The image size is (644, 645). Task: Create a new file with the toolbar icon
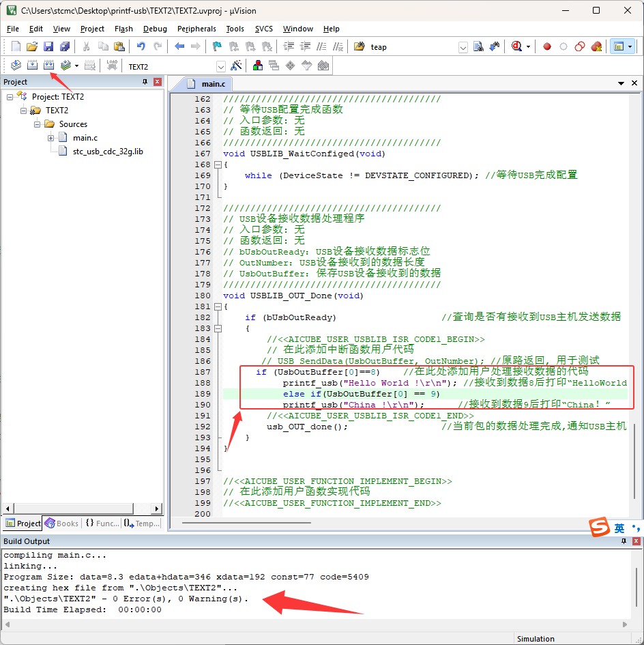[16, 46]
